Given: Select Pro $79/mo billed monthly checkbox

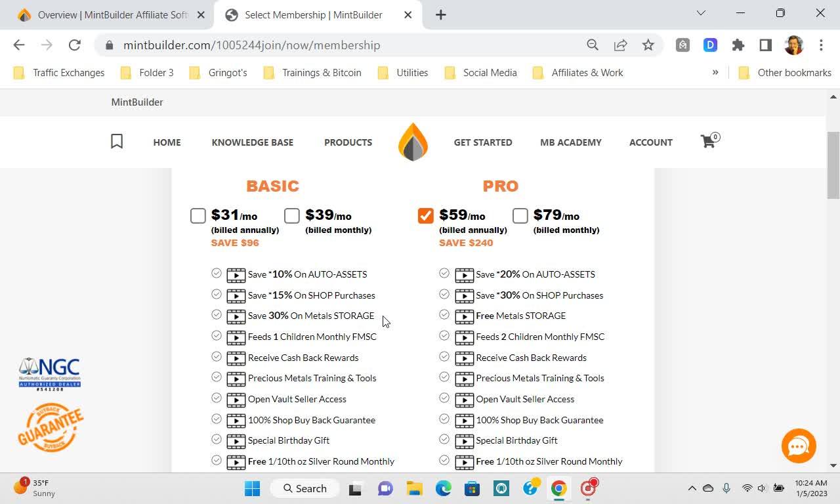Looking at the screenshot, I should pos(520,215).
